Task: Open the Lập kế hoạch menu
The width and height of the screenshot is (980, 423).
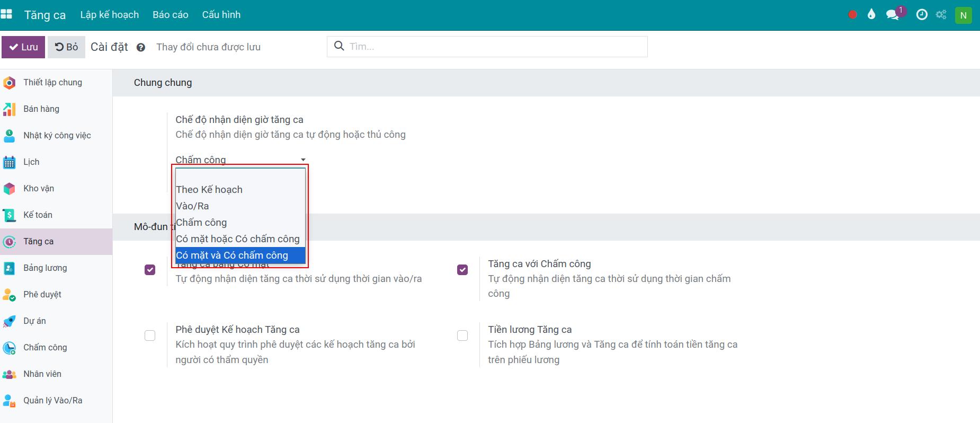Action: pyautogui.click(x=110, y=15)
